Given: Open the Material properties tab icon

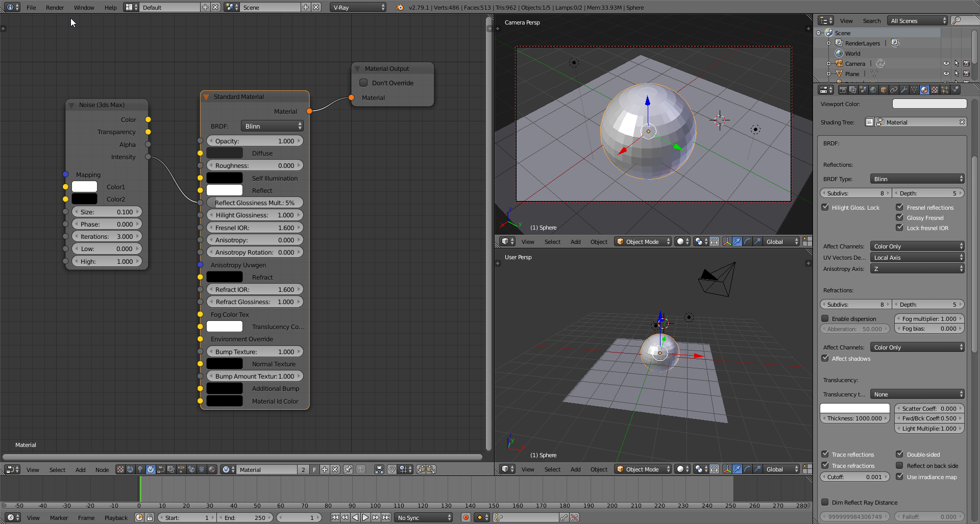Looking at the screenshot, I should pos(924,90).
